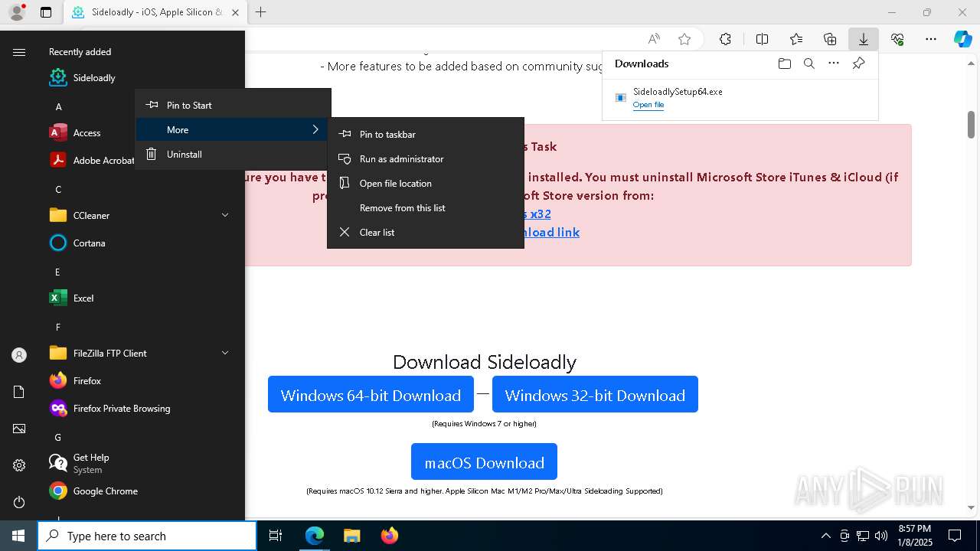Open Task View on taskbar
Image resolution: width=980 pixels, height=551 pixels.
[276, 536]
